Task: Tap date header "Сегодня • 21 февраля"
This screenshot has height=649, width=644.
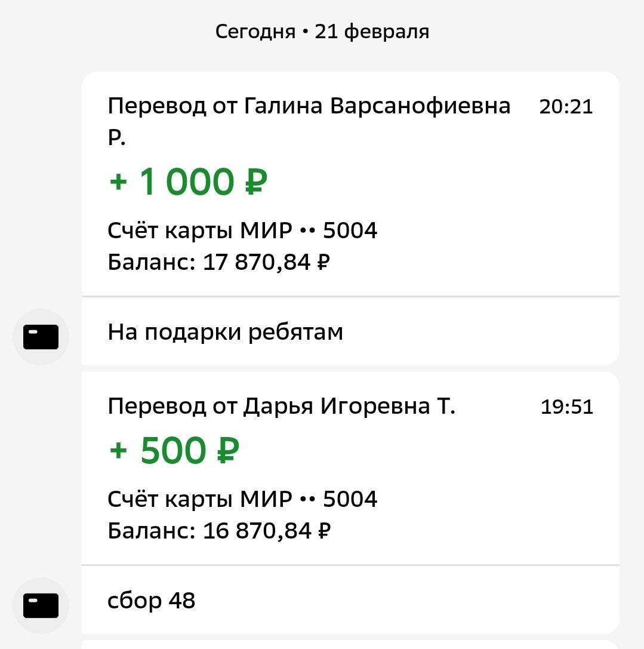Action: (x=322, y=32)
